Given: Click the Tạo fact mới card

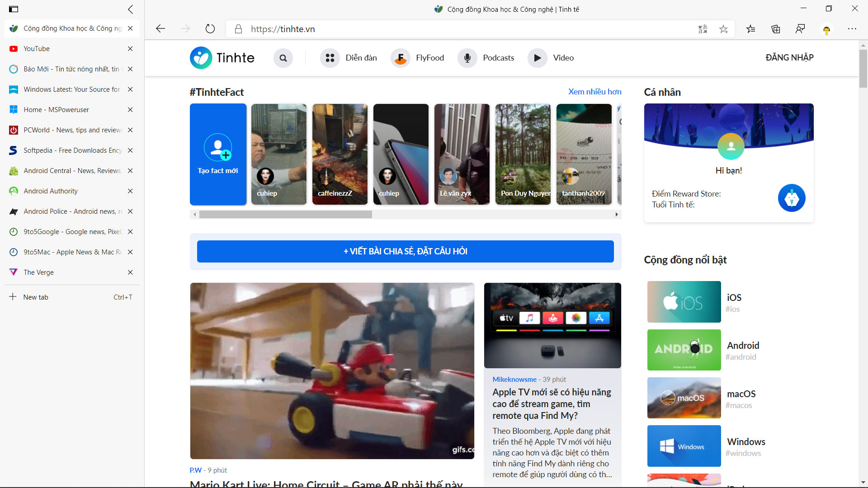Looking at the screenshot, I should pyautogui.click(x=218, y=154).
